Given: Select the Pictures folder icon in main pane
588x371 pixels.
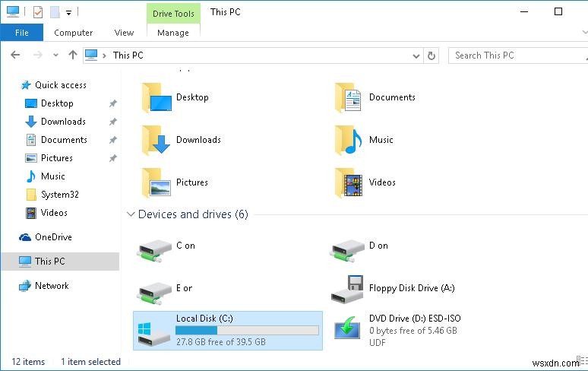Looking at the screenshot, I should tap(156, 182).
